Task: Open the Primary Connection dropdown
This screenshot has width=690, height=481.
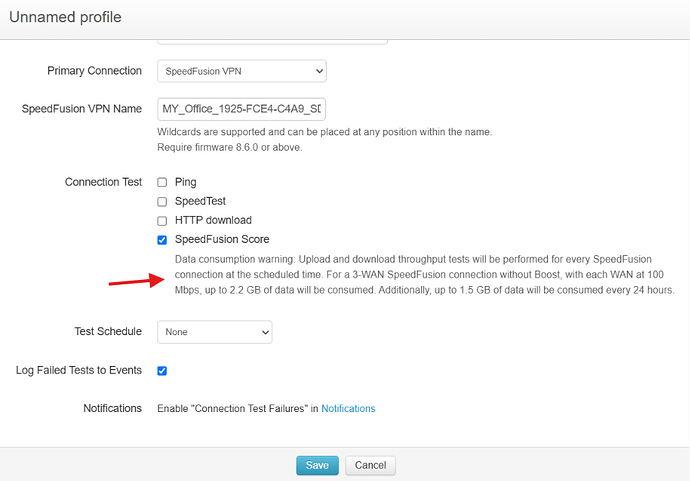Action: click(x=242, y=71)
